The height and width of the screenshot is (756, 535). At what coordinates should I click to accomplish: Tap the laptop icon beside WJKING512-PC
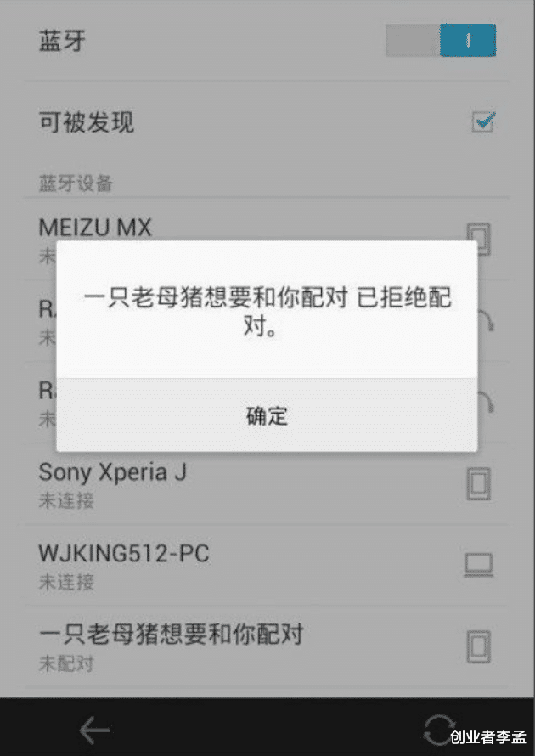click(479, 565)
